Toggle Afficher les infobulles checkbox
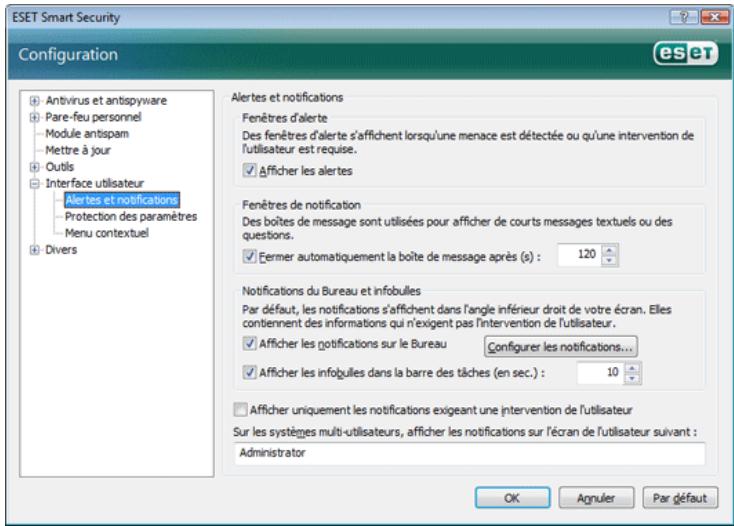The width and height of the screenshot is (734, 526). pos(250,373)
